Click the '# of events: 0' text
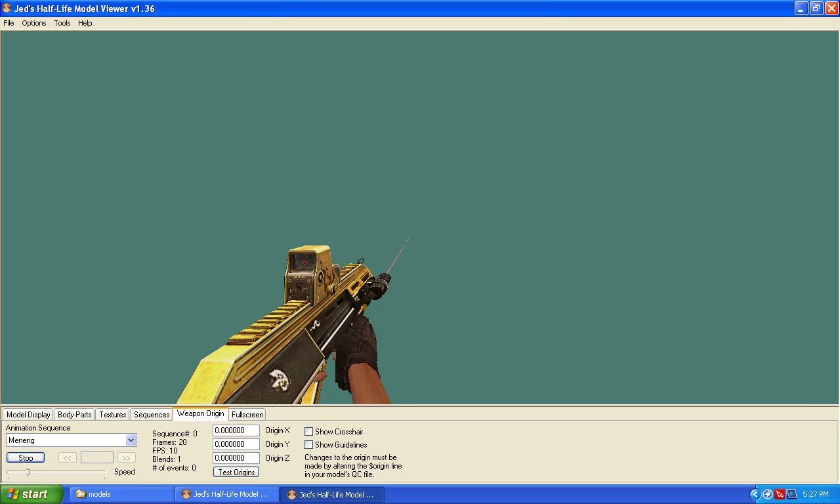Viewport: 840px width, 504px height. click(174, 468)
